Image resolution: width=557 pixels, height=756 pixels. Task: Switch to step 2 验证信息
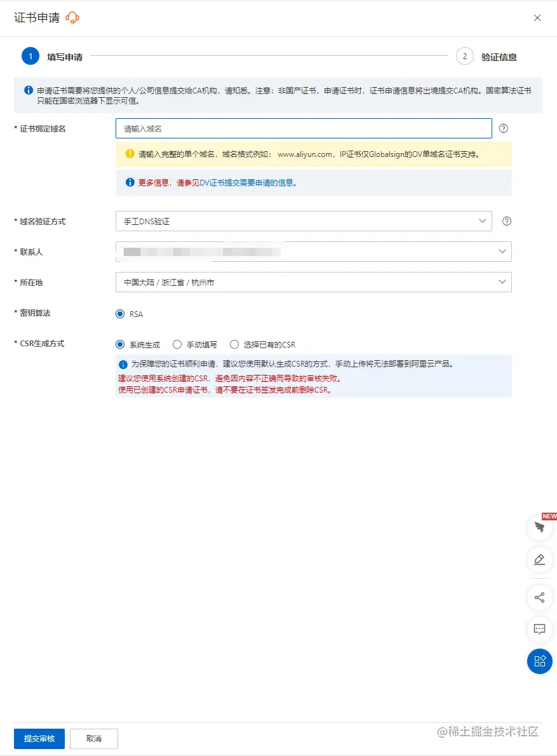(464, 56)
